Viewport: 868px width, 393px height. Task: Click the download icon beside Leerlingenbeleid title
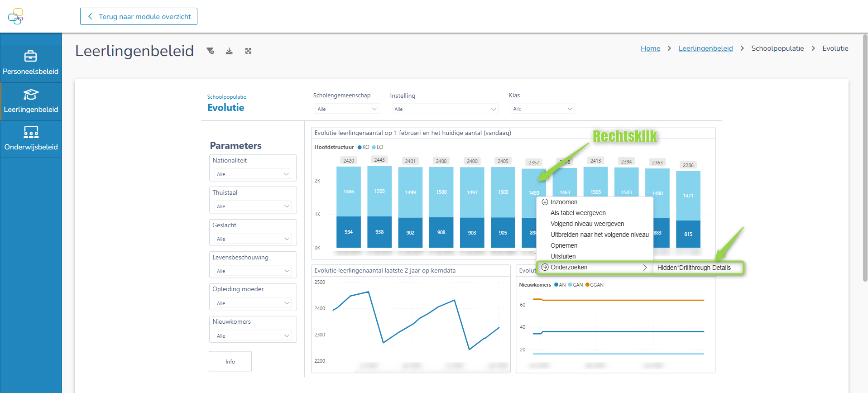(229, 51)
